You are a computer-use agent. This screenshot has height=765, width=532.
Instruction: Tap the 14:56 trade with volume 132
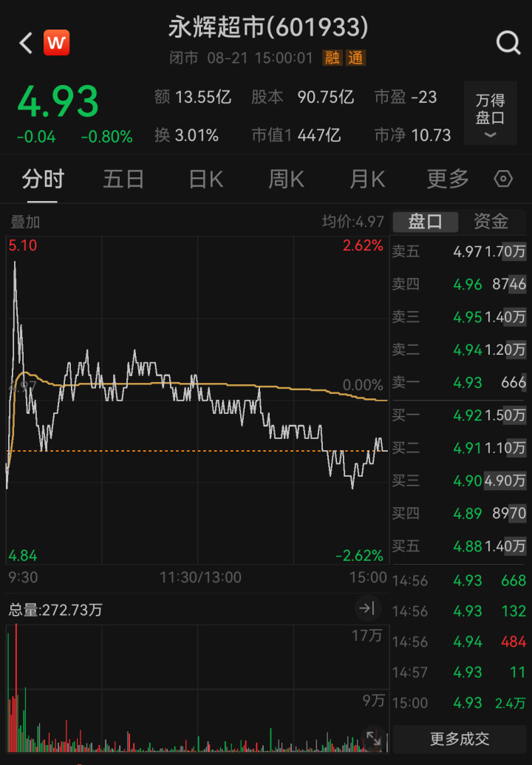459,611
